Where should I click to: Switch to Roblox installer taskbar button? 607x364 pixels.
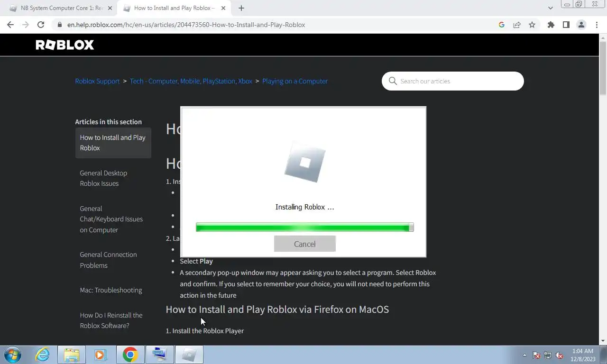coord(189,355)
